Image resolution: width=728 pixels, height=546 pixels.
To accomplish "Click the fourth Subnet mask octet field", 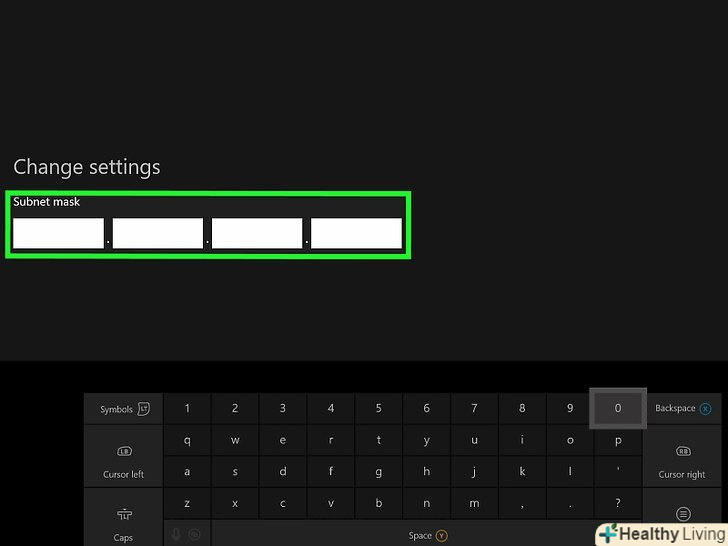I will [x=356, y=233].
